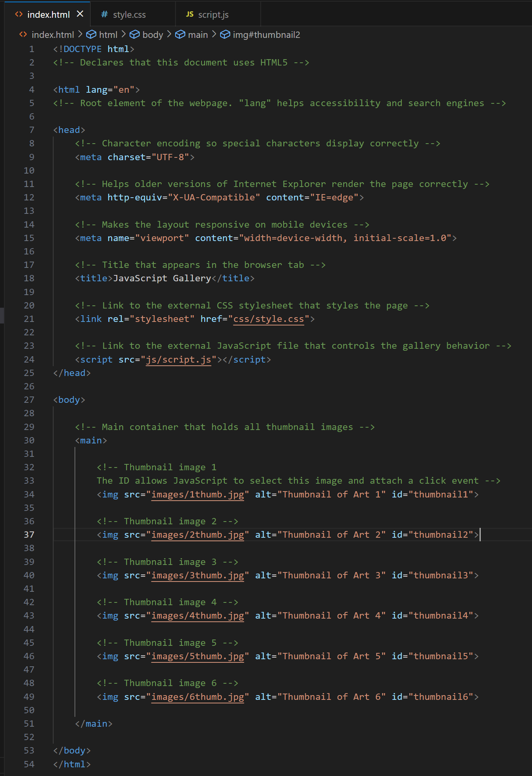This screenshot has width=532, height=776.
Task: Follow the css/style.css link on line 21
Action: [268, 319]
